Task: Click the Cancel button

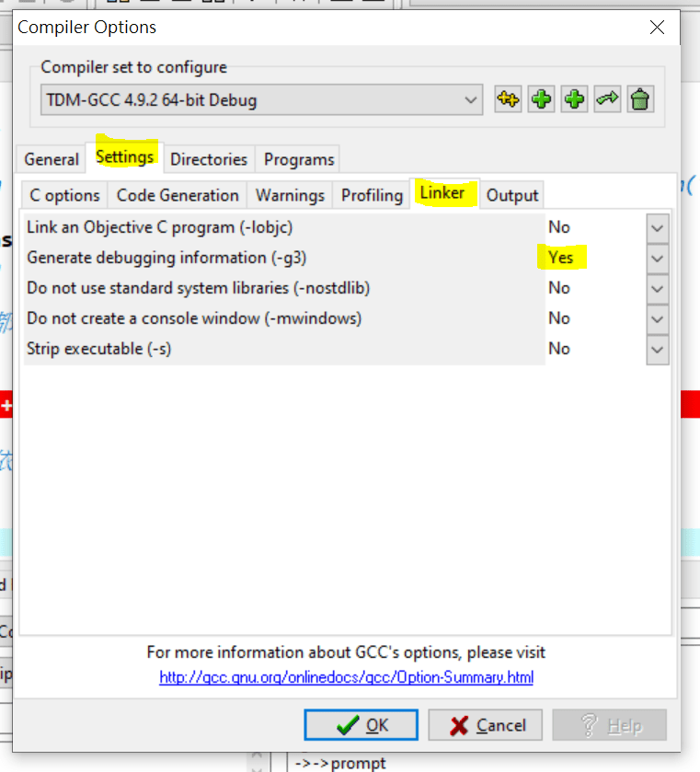Action: pos(486,725)
